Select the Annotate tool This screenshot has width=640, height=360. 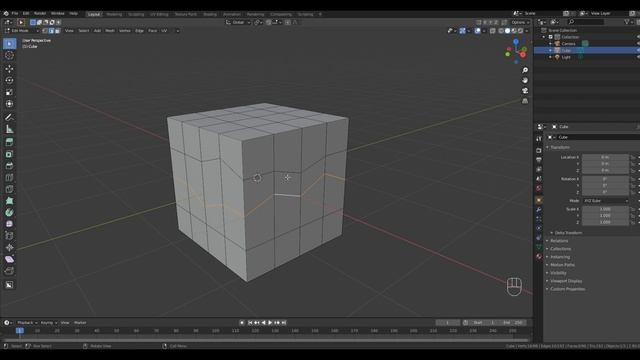(x=9, y=118)
